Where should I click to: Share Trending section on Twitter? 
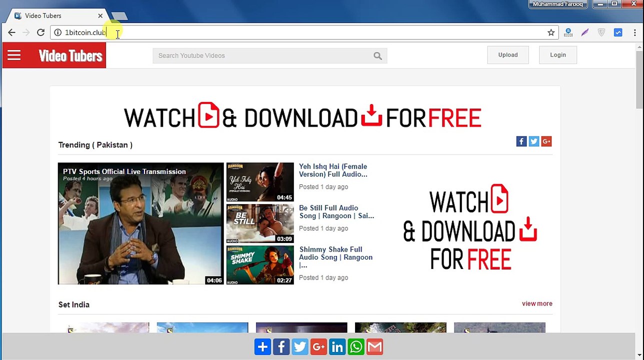tap(534, 141)
